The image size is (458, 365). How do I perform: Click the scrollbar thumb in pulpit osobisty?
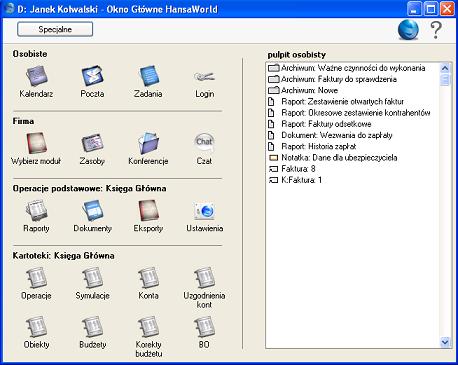coord(445,80)
